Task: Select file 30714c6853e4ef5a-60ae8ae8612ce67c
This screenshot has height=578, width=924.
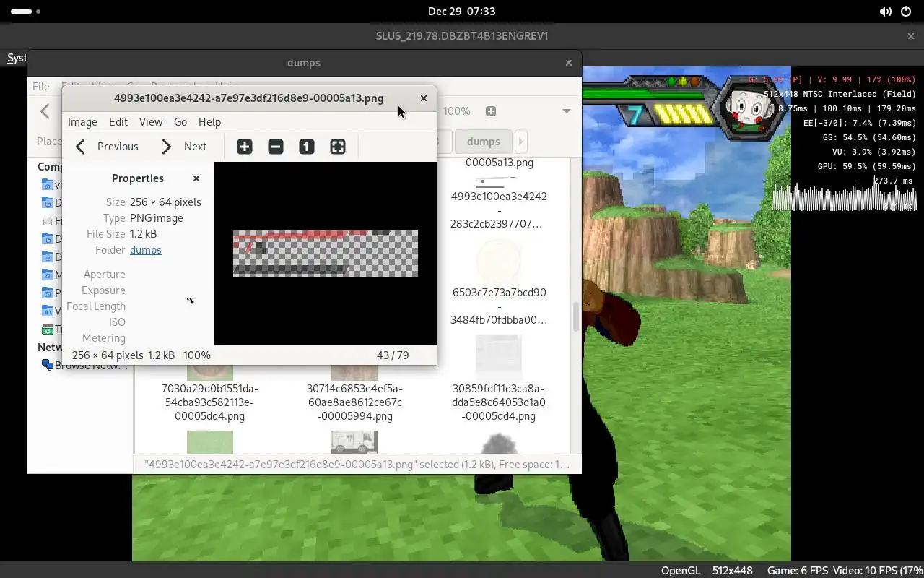Action: click(x=354, y=402)
